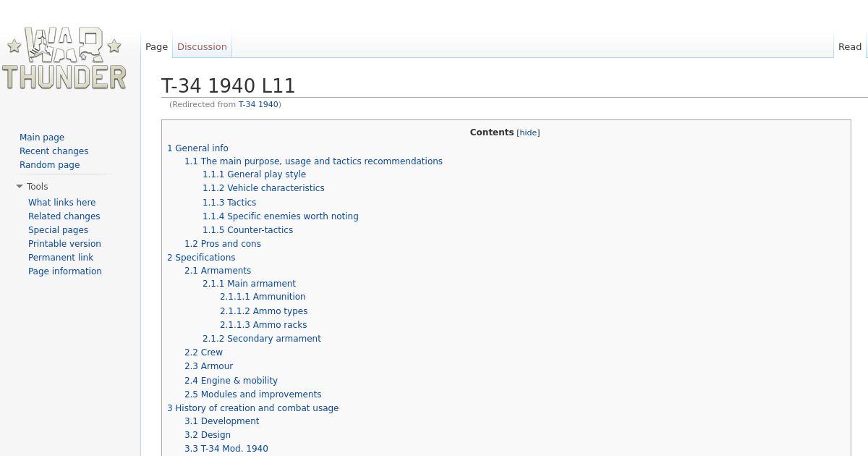
Task: Jump to 3.2 Design
Action: pyautogui.click(x=208, y=435)
